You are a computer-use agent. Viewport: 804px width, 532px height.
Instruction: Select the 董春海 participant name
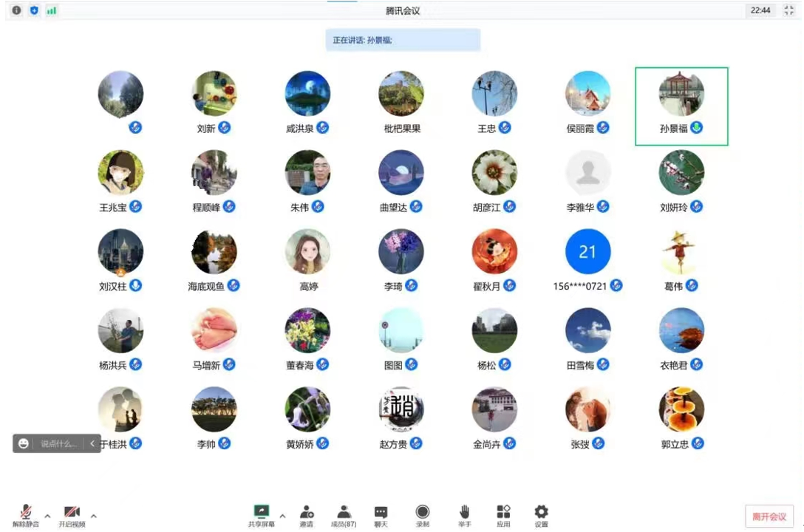coord(300,366)
